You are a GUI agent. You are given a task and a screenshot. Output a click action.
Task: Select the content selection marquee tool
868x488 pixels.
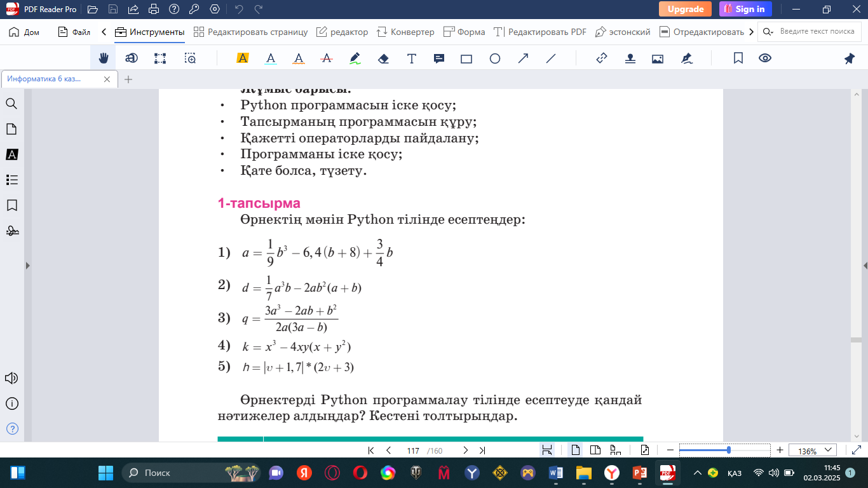160,58
